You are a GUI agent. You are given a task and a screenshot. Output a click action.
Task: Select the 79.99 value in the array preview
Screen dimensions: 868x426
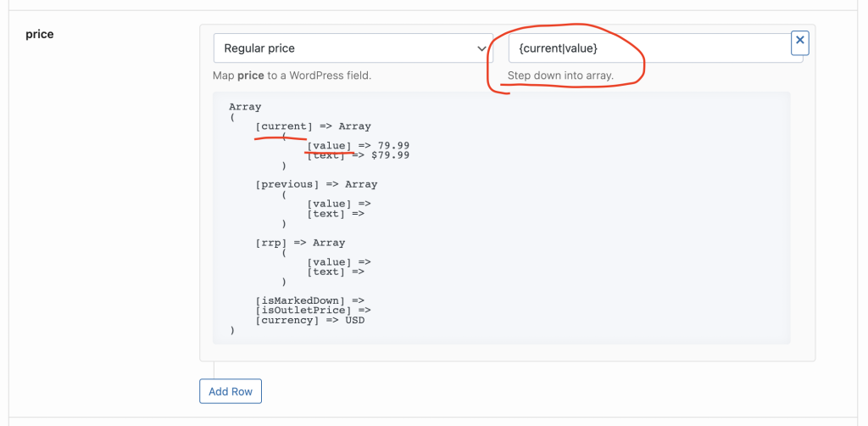click(393, 146)
